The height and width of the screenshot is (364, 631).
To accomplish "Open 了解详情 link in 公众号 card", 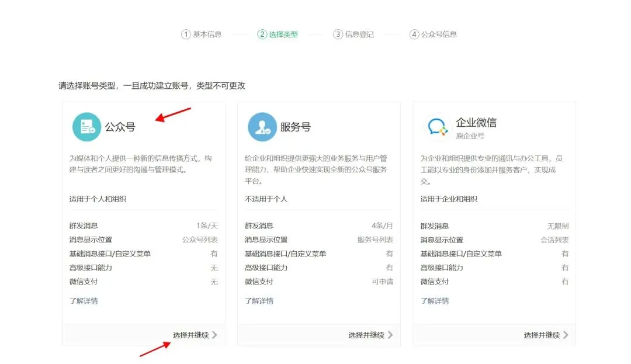I will (84, 301).
